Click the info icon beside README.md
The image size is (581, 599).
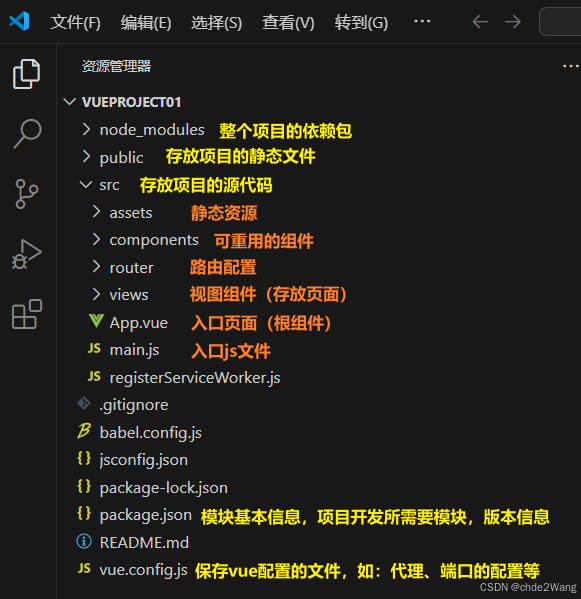pos(84,541)
